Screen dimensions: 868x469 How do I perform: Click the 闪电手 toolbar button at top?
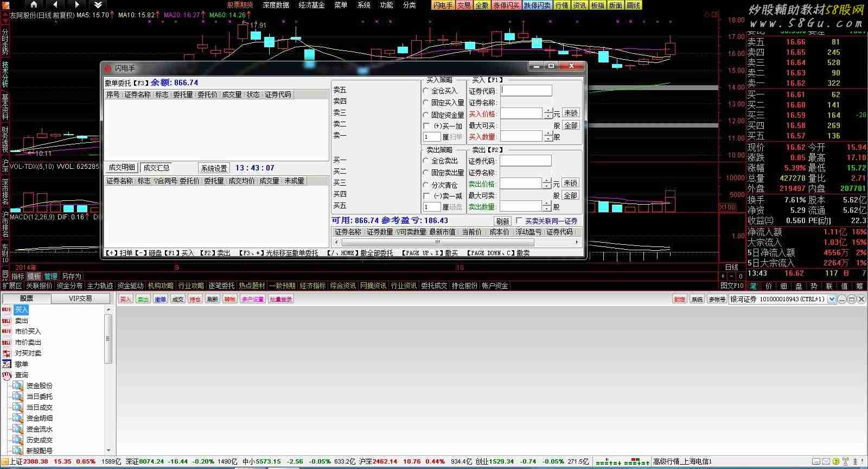pyautogui.click(x=443, y=5)
